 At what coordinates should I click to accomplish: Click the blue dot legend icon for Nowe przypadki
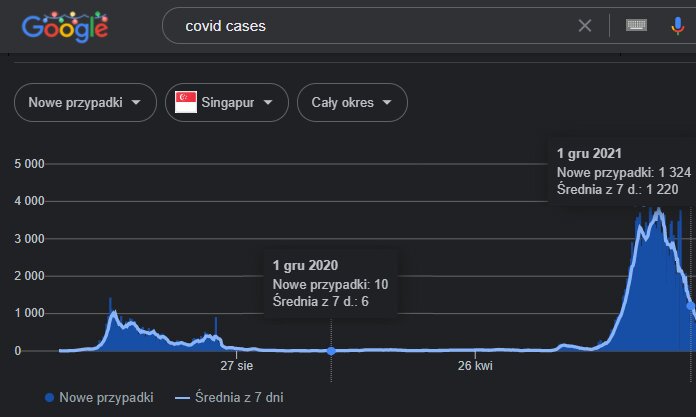click(x=50, y=398)
